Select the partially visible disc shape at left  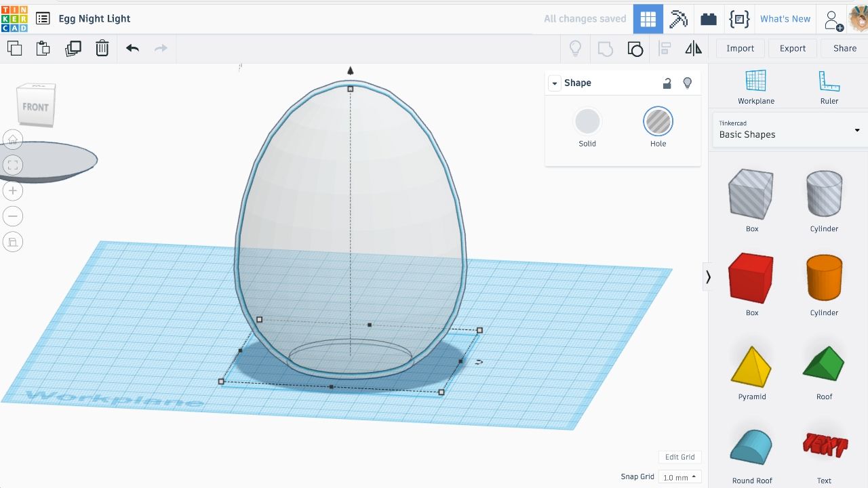tap(47, 161)
